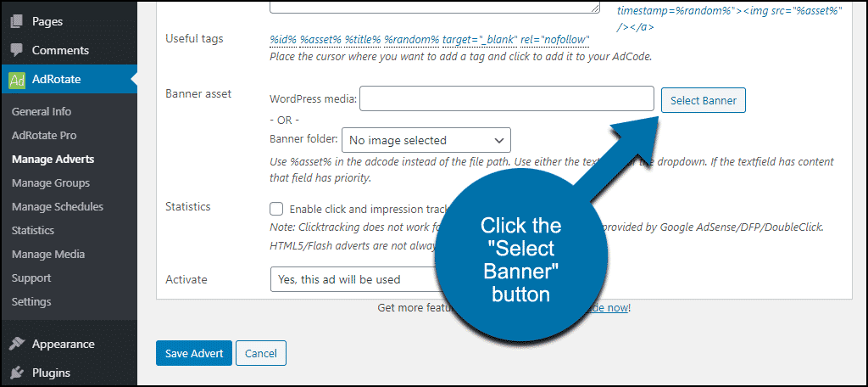Viewport: 868px width, 387px height.
Task: Click the WordPress media text field
Action: pyautogui.click(x=507, y=98)
